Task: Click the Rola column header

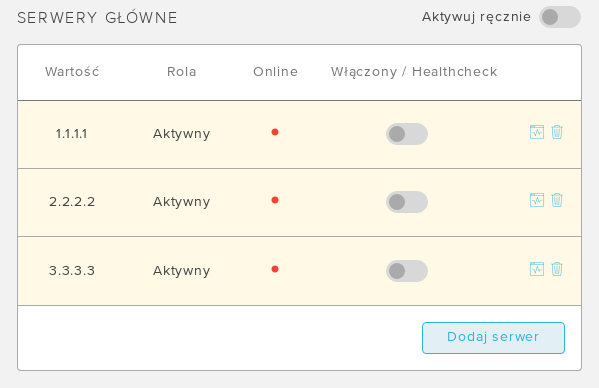Action: coord(182,72)
